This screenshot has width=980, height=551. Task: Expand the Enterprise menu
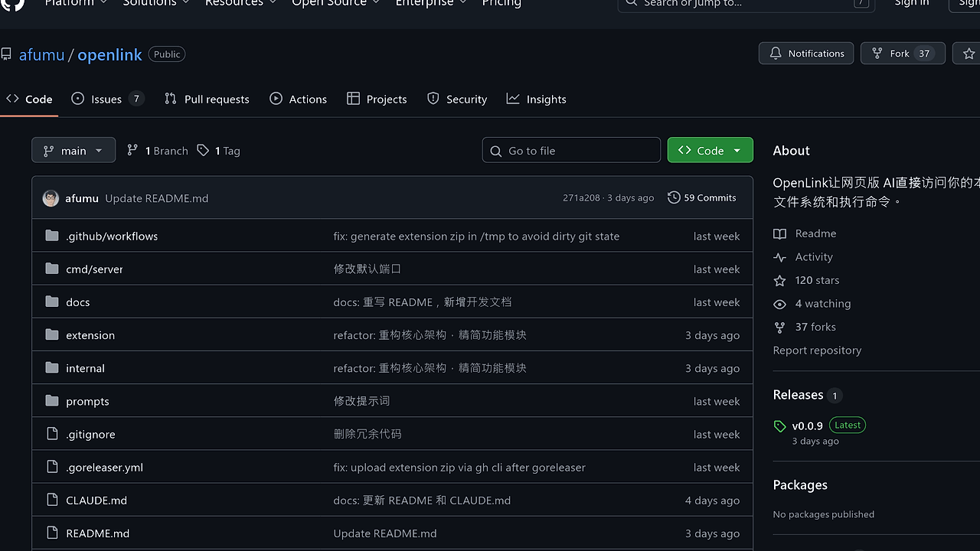(x=430, y=3)
